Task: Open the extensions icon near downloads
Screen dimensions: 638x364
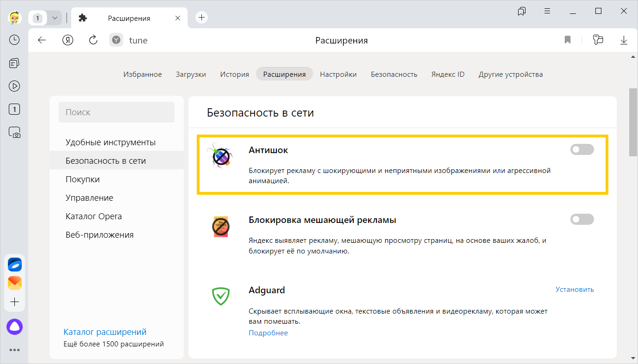Action: click(598, 40)
